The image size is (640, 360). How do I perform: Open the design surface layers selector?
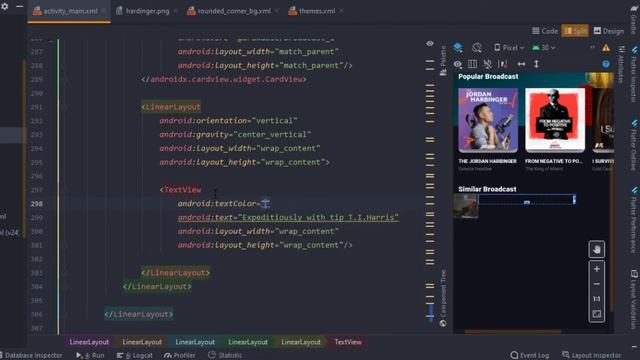point(458,48)
